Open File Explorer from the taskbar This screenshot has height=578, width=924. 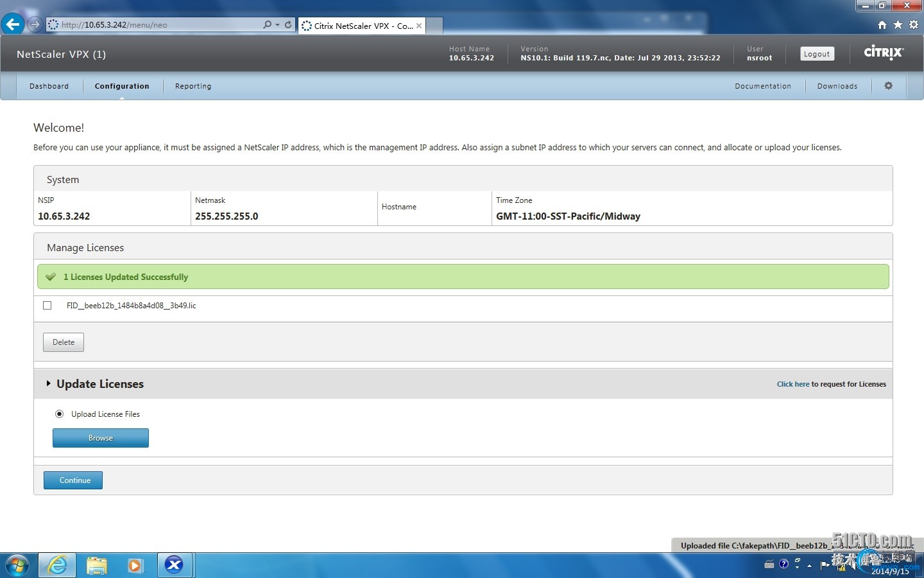click(x=96, y=565)
